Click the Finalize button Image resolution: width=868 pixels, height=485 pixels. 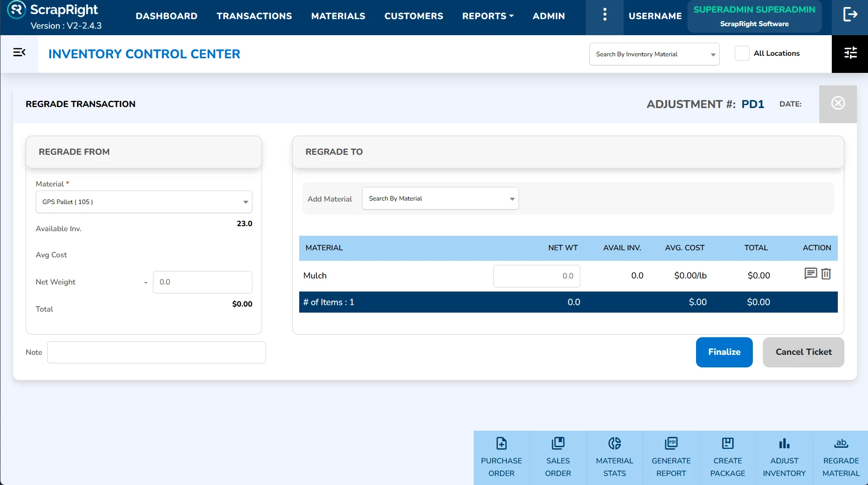point(724,352)
